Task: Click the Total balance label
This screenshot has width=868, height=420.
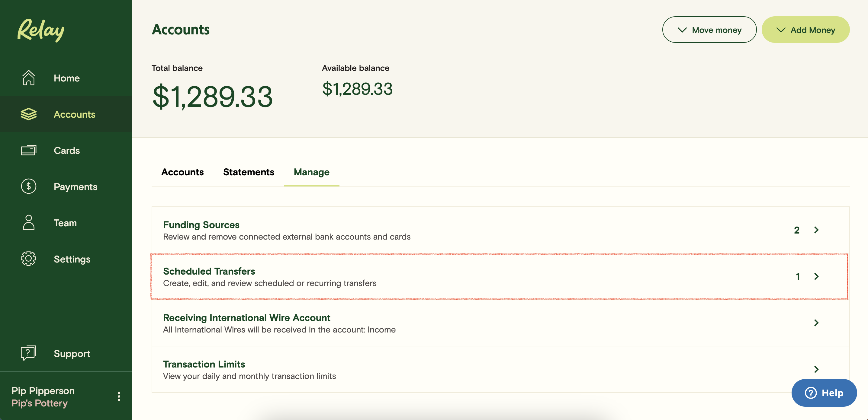Action: [x=177, y=68]
